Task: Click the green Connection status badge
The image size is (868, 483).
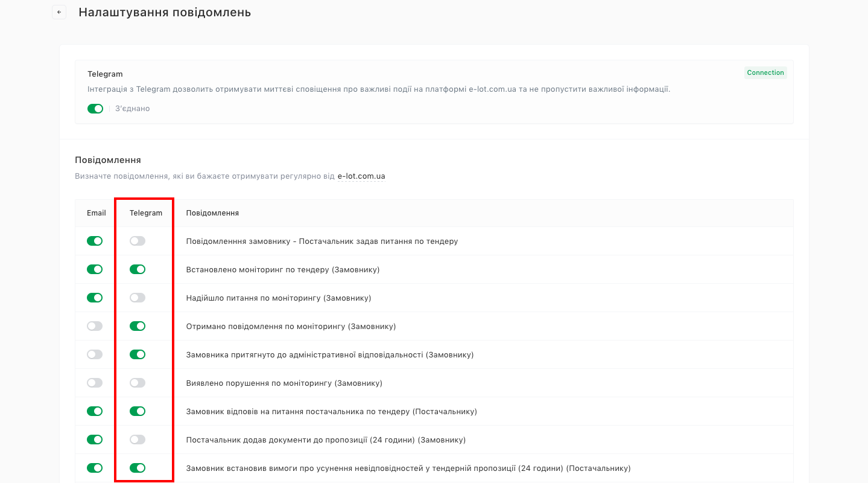Action: [765, 72]
